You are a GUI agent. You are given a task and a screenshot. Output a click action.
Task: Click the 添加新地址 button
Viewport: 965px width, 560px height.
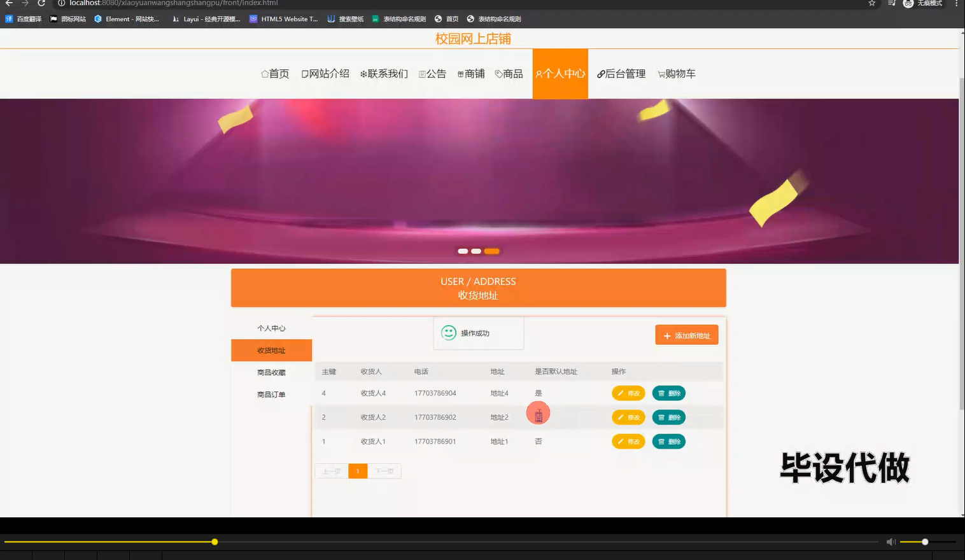pos(686,335)
